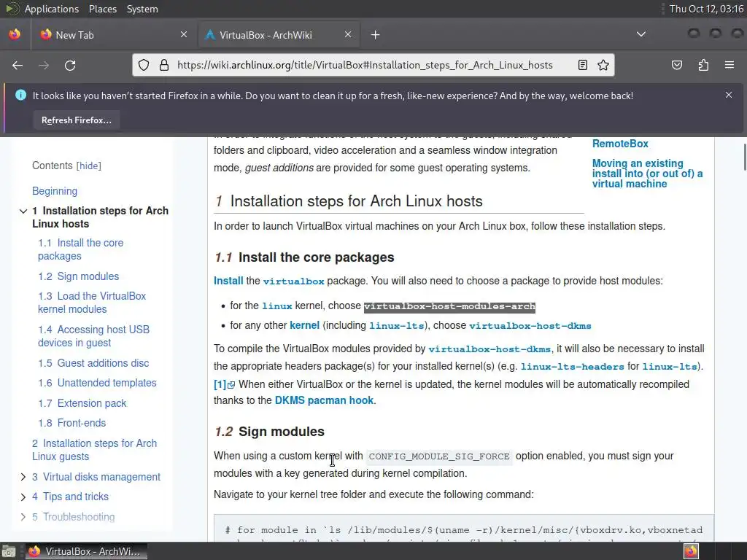Go to 1.1 Install the core packages
747x560 pixels.
pos(80,249)
